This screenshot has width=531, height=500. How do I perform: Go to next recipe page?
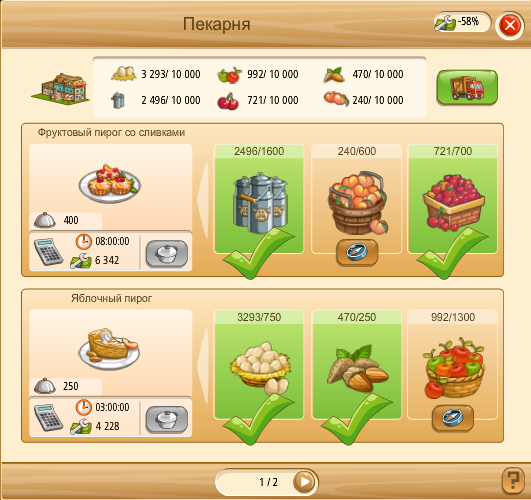pos(305,482)
